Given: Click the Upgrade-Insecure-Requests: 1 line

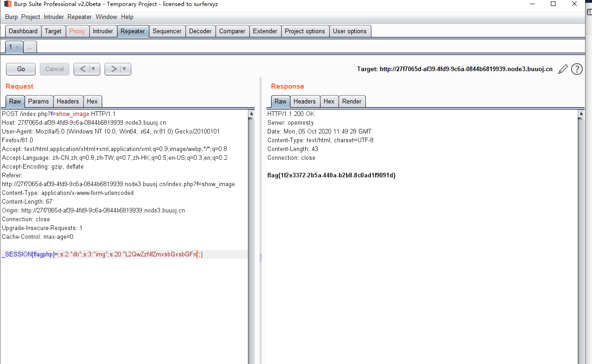Looking at the screenshot, I should tap(42, 228).
